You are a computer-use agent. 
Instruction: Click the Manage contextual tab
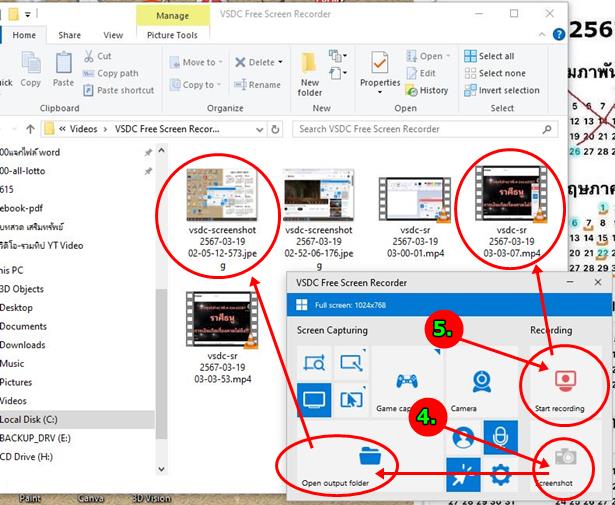(x=173, y=16)
